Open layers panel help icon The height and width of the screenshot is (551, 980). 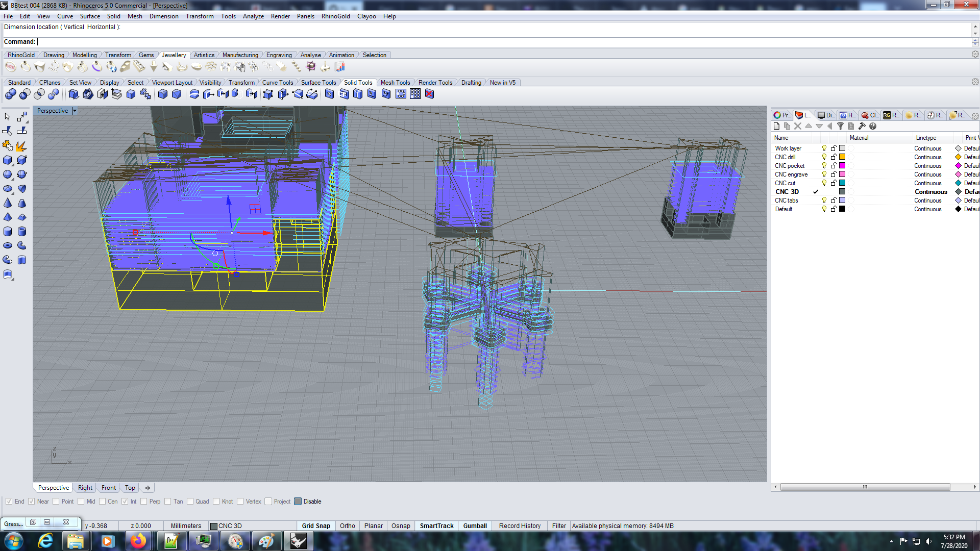pos(873,126)
